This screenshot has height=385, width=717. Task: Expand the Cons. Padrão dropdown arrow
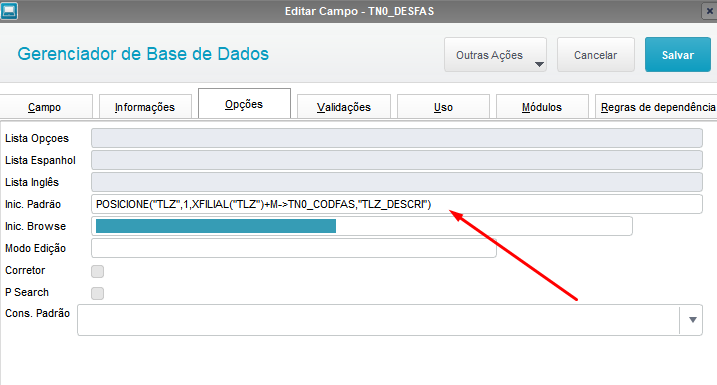coord(692,320)
